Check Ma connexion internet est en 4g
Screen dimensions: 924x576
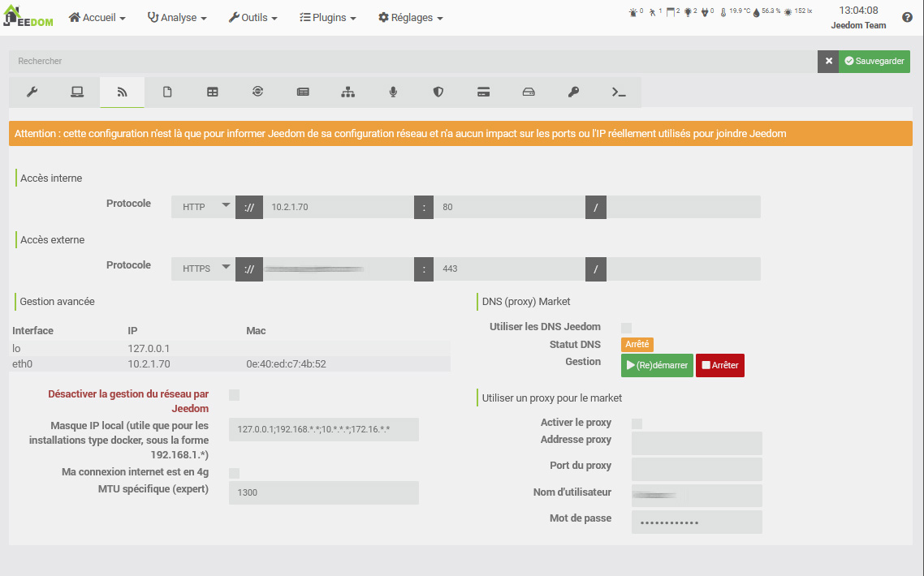(x=234, y=474)
